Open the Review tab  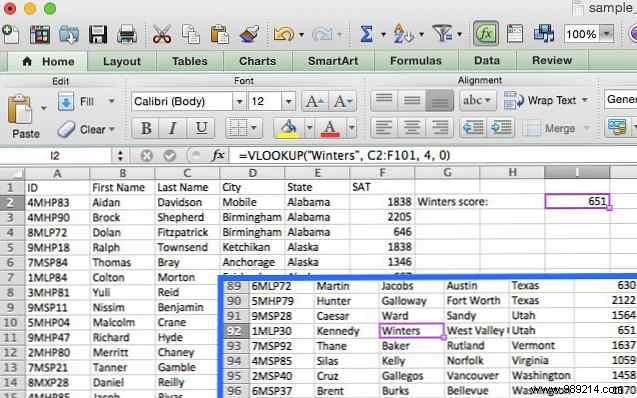pyautogui.click(x=552, y=61)
